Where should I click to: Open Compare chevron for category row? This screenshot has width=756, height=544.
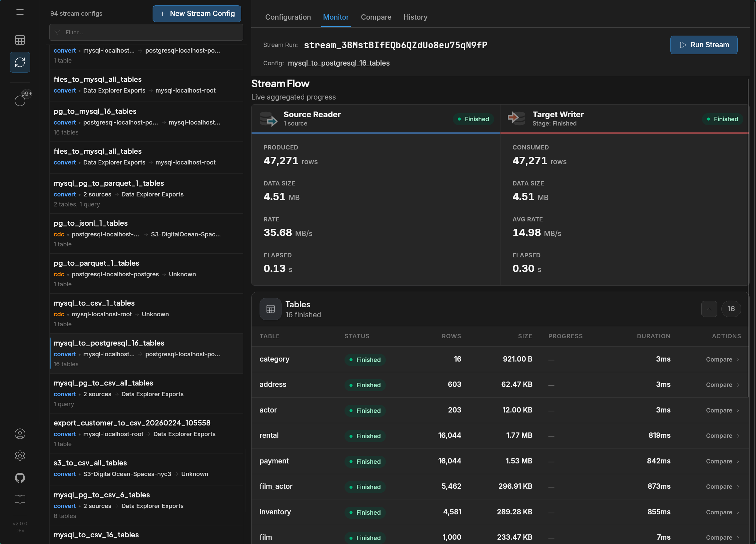point(738,360)
